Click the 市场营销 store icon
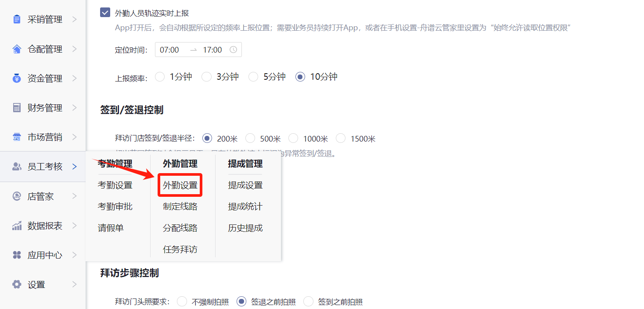This screenshot has height=309, width=644. [17, 137]
